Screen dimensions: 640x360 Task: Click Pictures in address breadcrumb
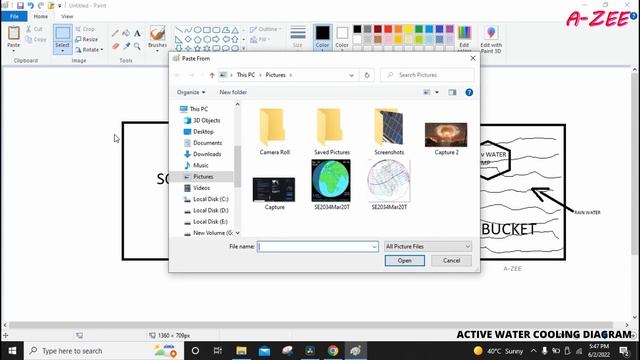pyautogui.click(x=276, y=75)
